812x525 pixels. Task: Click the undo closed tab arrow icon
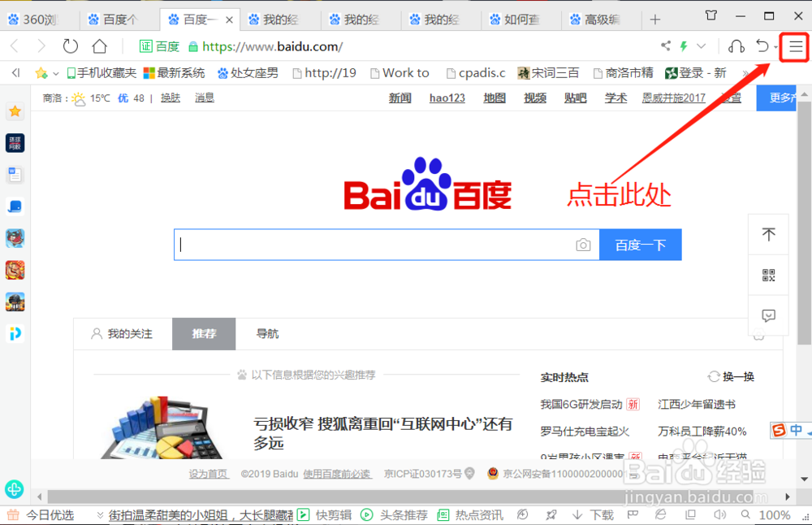(762, 46)
